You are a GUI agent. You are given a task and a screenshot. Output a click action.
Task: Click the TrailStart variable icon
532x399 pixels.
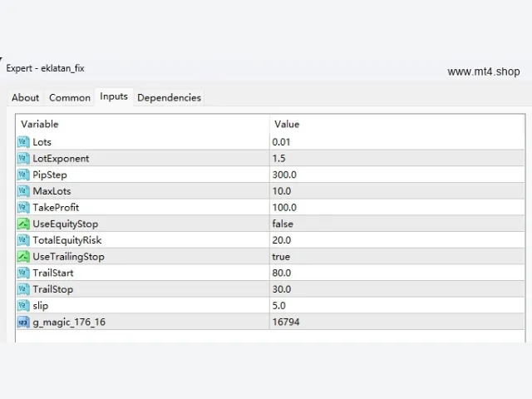click(x=23, y=273)
